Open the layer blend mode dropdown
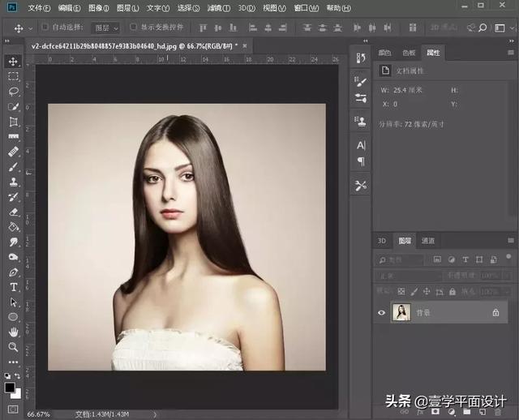This screenshot has height=420, width=519. pos(409,276)
